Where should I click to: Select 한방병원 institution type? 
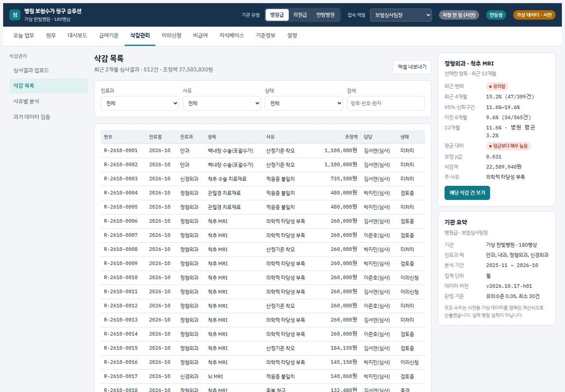click(325, 15)
